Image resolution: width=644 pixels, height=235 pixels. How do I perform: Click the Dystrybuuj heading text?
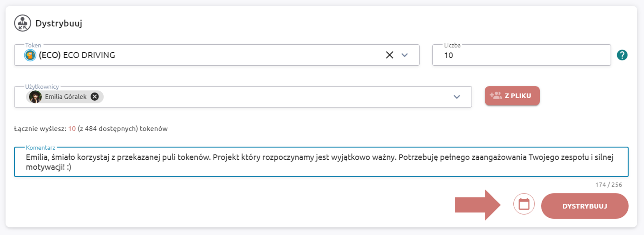(x=59, y=23)
